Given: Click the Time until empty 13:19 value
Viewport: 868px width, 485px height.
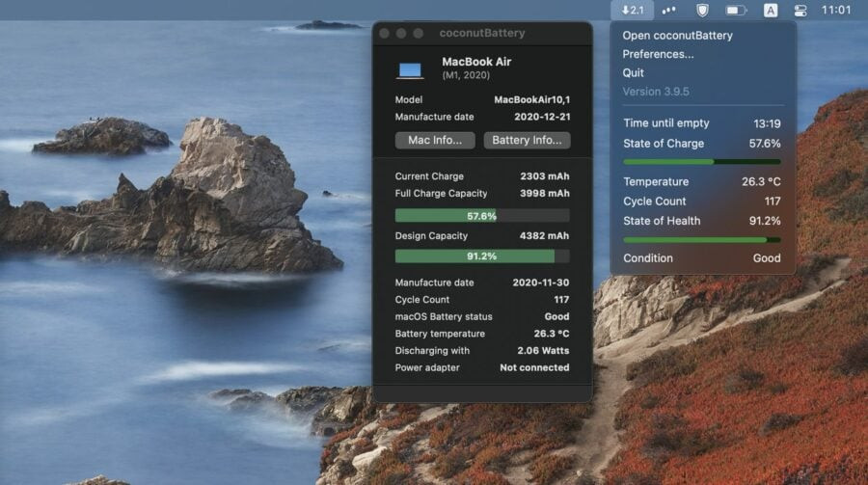Looking at the screenshot, I should click(x=767, y=123).
